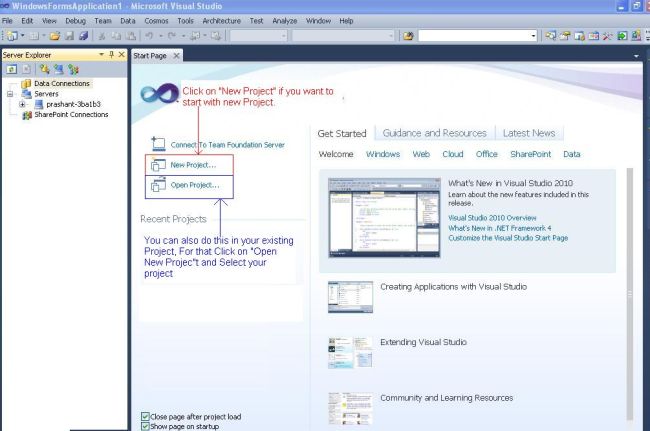The height and width of the screenshot is (431, 650).
Task: Open the Cosmos menu
Action: (156, 21)
